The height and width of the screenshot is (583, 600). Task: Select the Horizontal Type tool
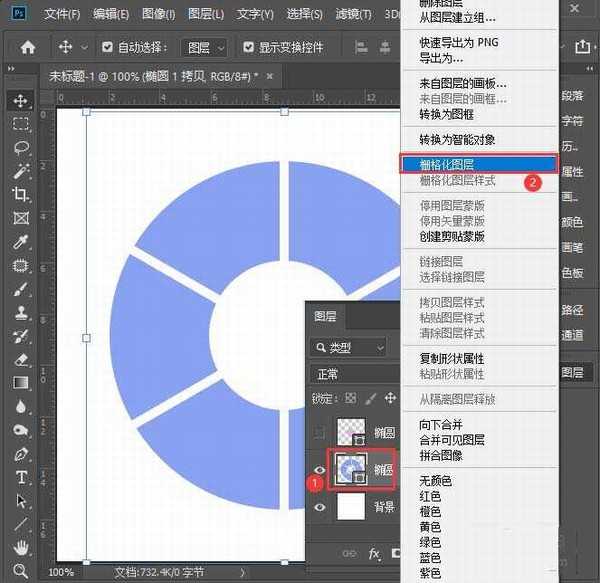pos(20,477)
